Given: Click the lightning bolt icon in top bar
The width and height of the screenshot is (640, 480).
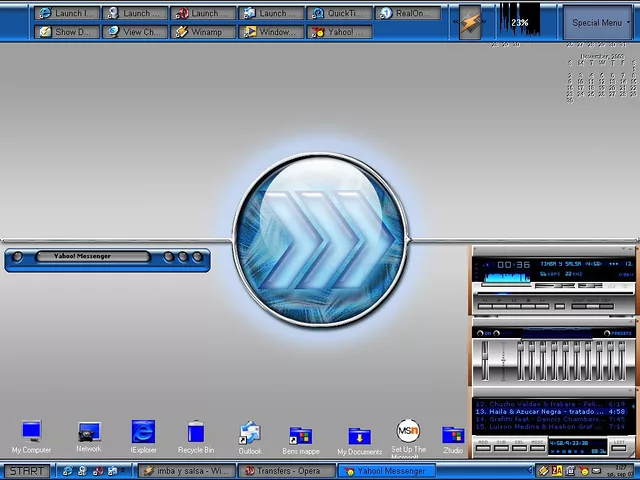Looking at the screenshot, I should pyautogui.click(x=470, y=22).
